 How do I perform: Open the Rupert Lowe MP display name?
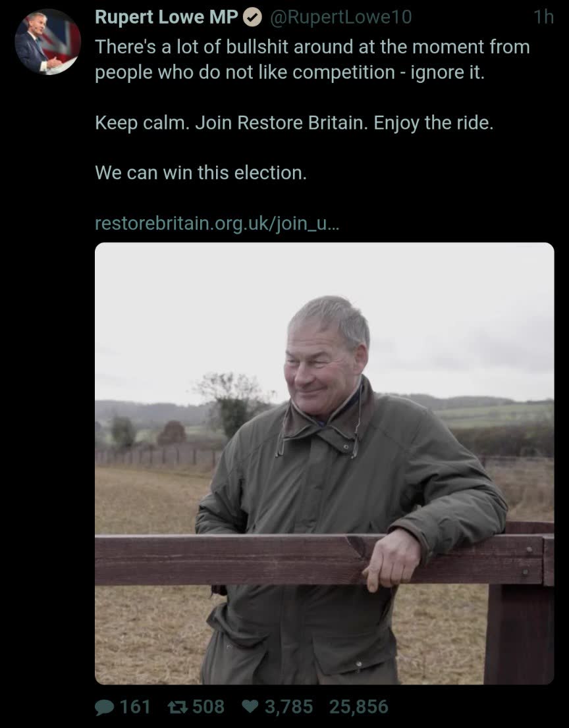coord(166,17)
